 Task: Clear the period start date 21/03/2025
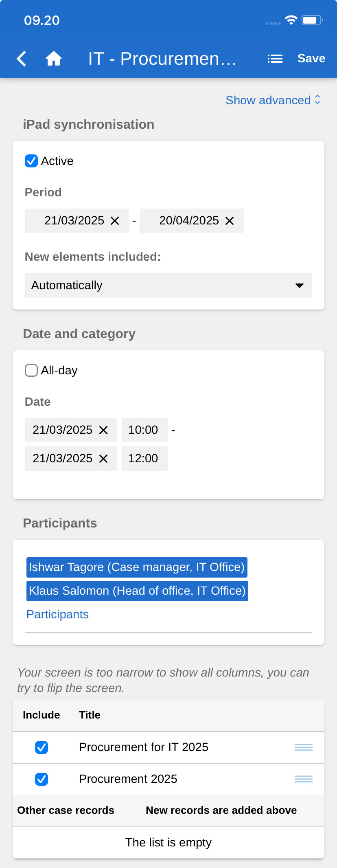point(115,221)
